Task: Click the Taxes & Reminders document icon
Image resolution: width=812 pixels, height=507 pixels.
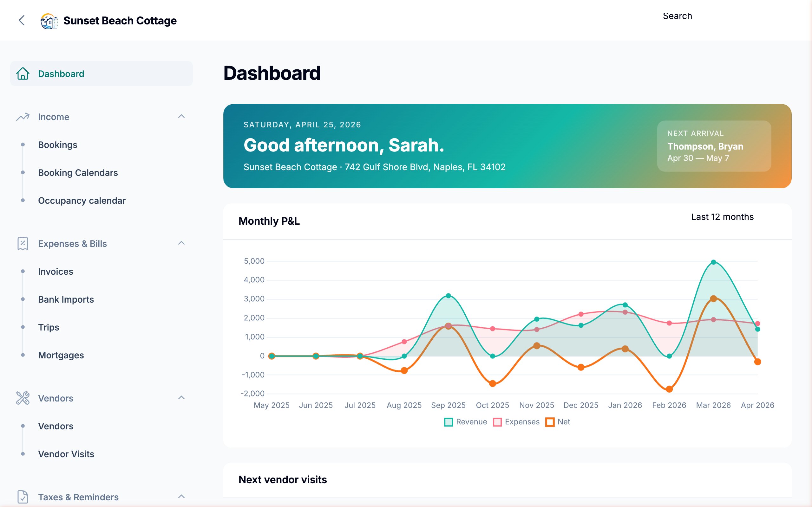Action: (23, 497)
